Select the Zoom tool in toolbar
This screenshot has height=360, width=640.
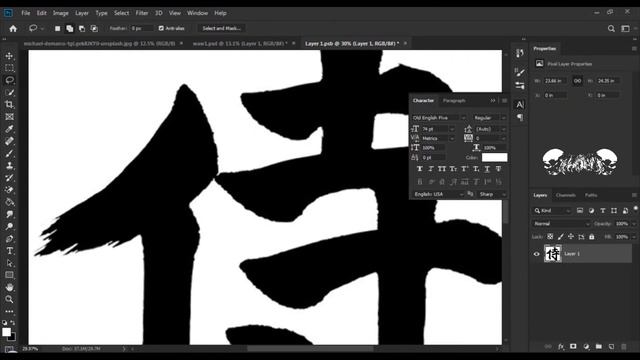(9, 300)
